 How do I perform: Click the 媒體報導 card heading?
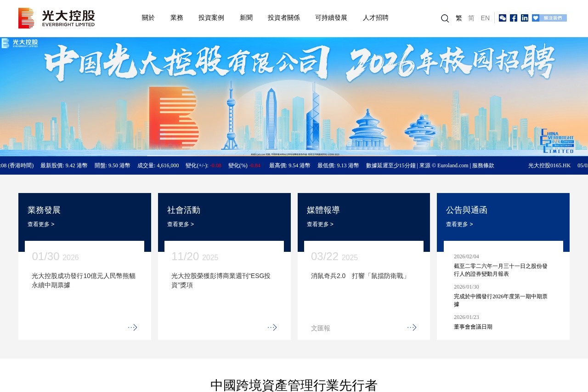323,210
